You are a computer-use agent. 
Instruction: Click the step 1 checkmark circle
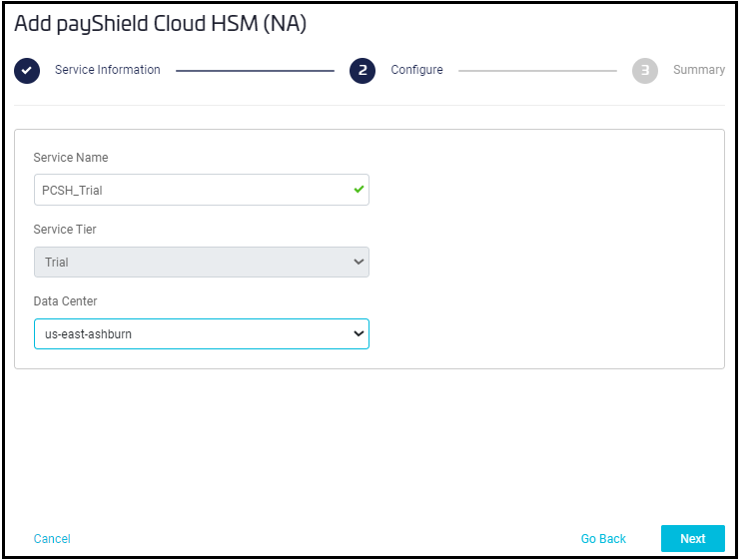coord(27,71)
